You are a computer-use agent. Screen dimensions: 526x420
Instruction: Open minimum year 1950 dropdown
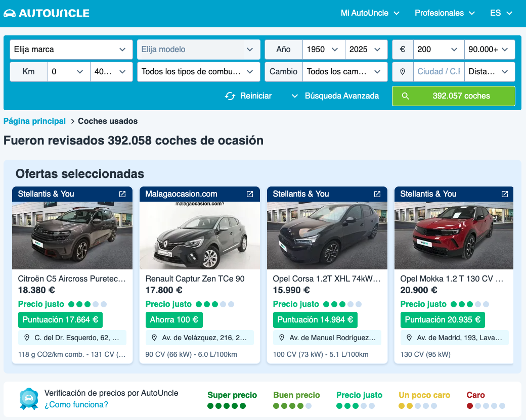click(x=324, y=49)
